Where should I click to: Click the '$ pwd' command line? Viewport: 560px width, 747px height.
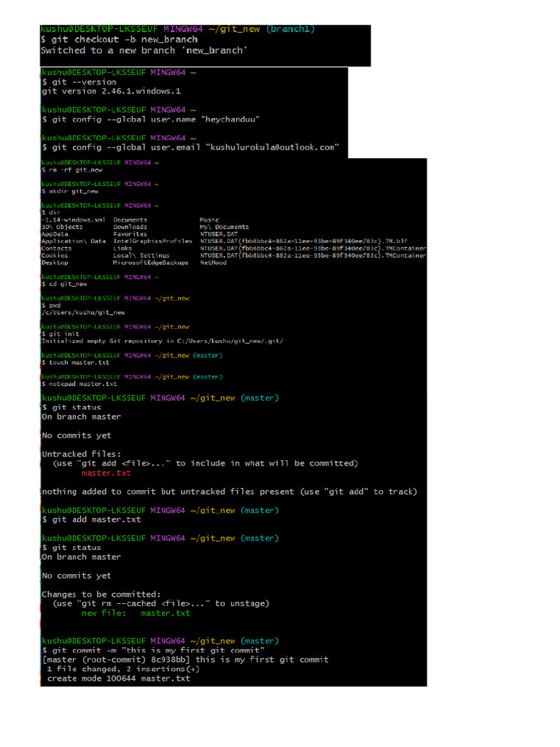(x=51, y=306)
